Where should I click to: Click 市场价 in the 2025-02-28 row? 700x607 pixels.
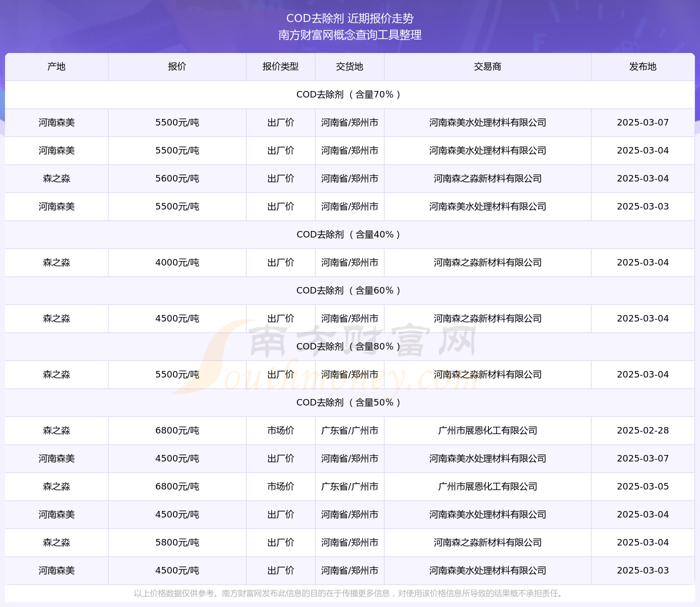click(280, 430)
